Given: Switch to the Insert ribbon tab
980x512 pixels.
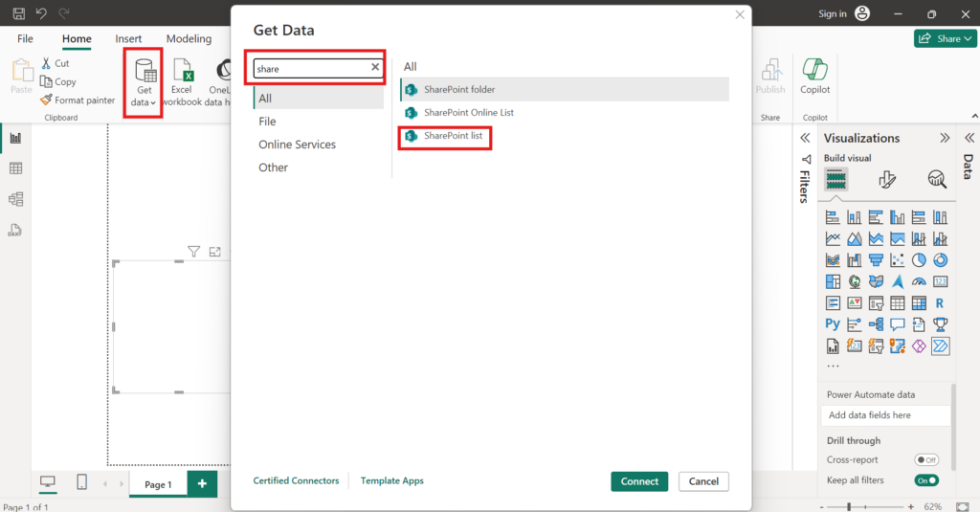Looking at the screenshot, I should tap(128, 39).
